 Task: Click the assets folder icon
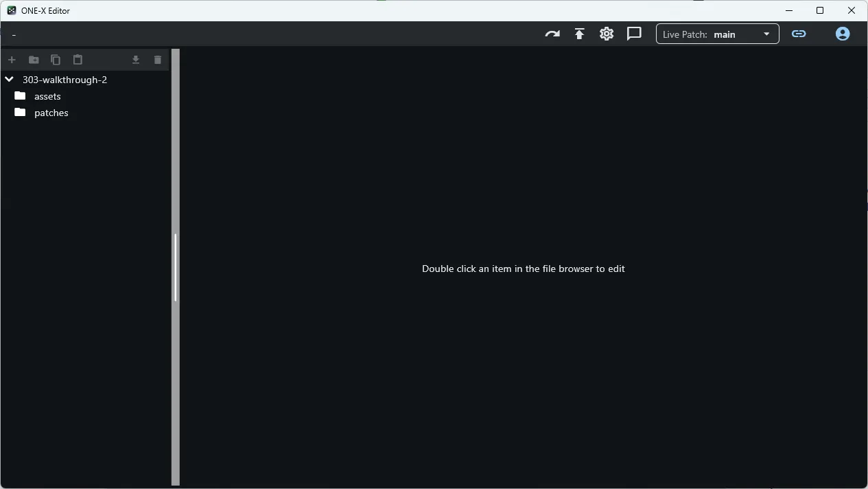(20, 95)
